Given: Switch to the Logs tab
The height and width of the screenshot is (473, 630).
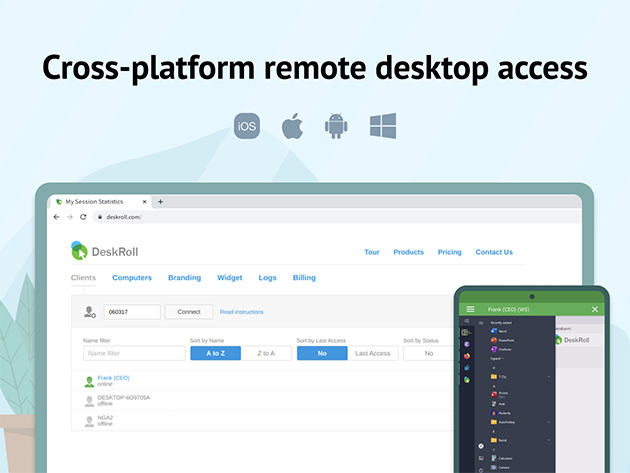Looking at the screenshot, I should pos(267,278).
